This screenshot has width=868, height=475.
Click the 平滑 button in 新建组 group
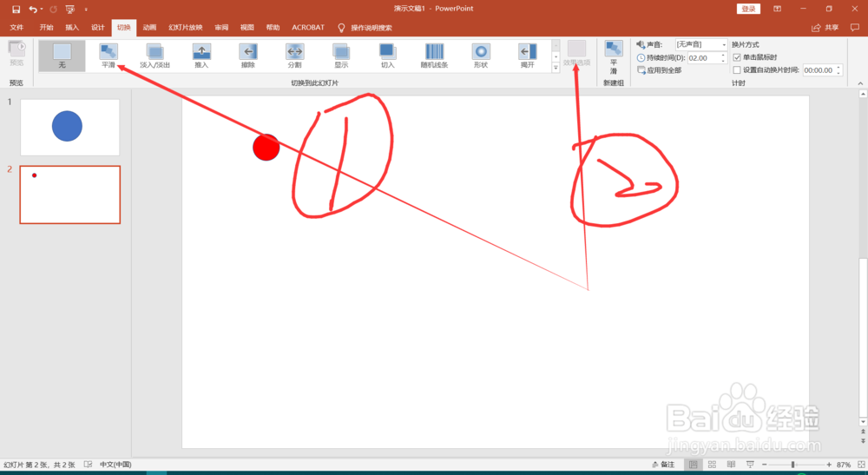(614, 57)
